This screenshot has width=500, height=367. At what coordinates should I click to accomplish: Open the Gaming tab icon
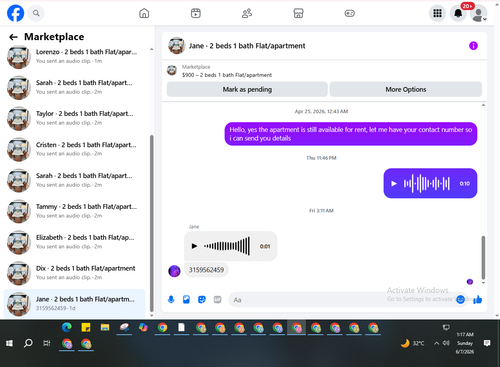[x=350, y=13]
